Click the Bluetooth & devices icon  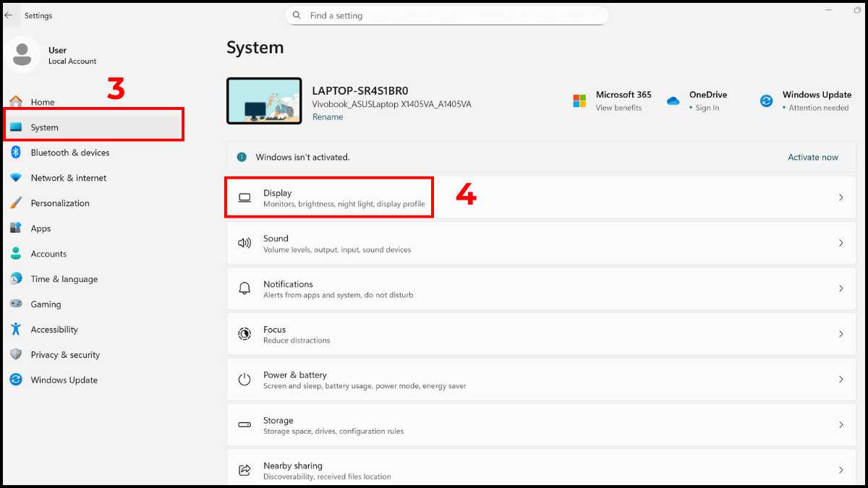(16, 153)
